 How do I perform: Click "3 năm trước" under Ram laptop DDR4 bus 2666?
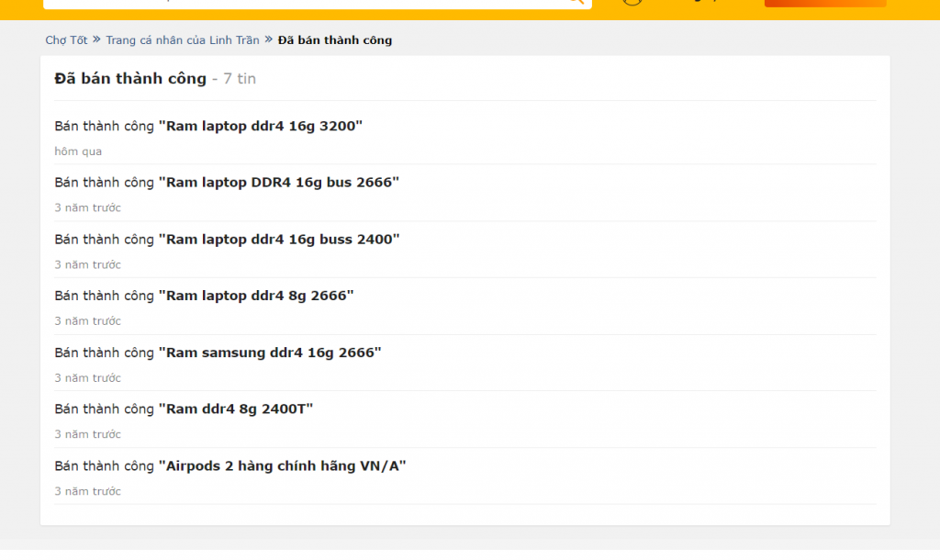point(87,208)
